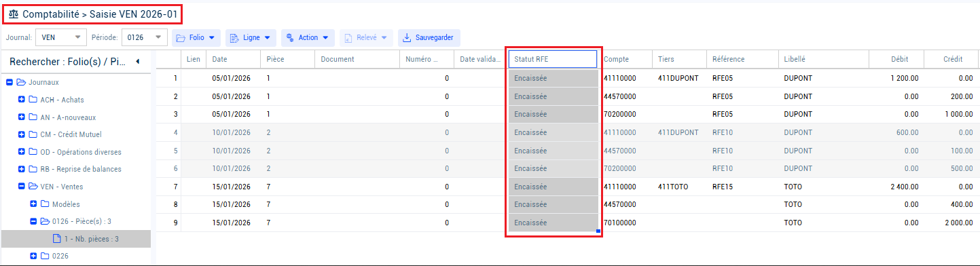Screen dimensions: 980x266
Task: Expand the OD - Opérations diverses node
Action: click(22, 152)
